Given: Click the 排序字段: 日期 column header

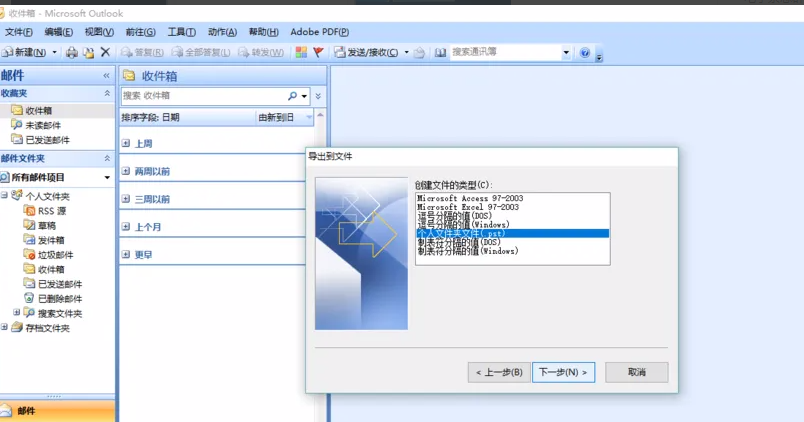Looking at the screenshot, I should pyautogui.click(x=188, y=117).
